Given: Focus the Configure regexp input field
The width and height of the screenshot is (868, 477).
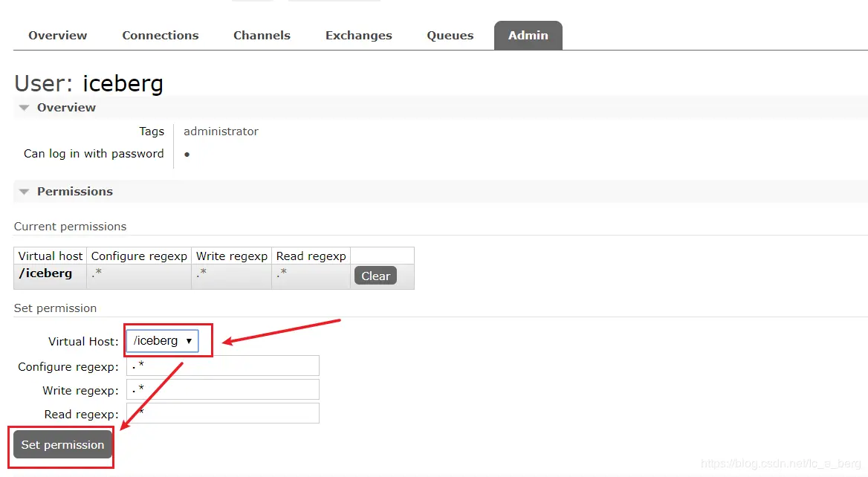Looking at the screenshot, I should coord(222,366).
